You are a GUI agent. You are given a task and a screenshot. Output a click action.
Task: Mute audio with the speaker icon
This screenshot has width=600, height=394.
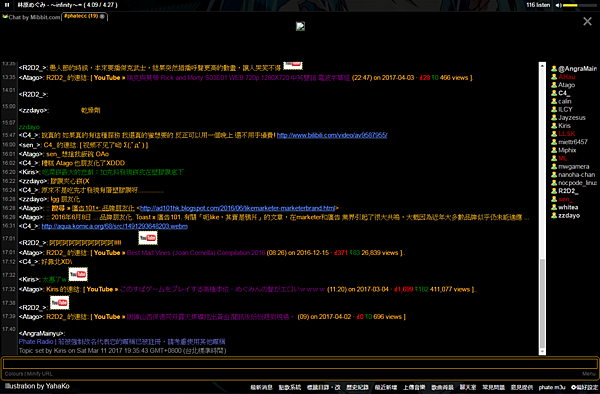click(x=558, y=5)
